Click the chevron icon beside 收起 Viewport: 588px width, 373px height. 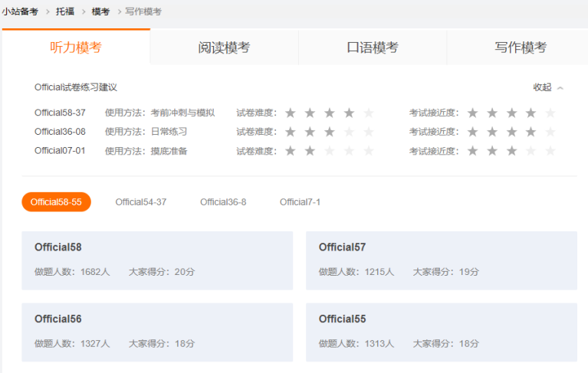pos(560,88)
